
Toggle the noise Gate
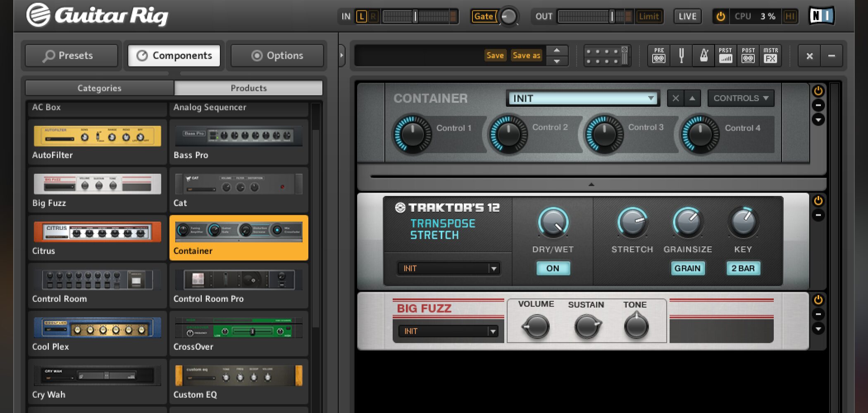[484, 17]
